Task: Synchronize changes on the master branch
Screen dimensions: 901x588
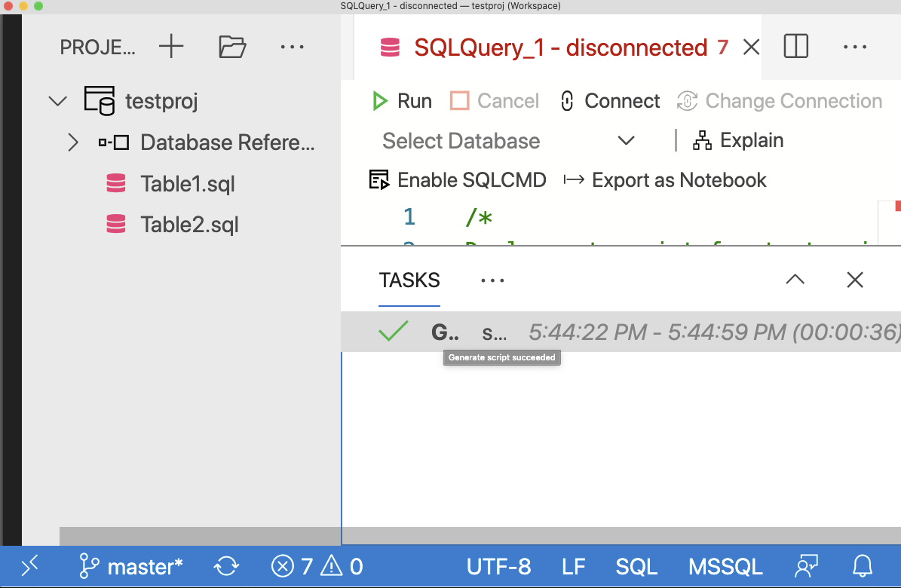Action: (x=225, y=566)
